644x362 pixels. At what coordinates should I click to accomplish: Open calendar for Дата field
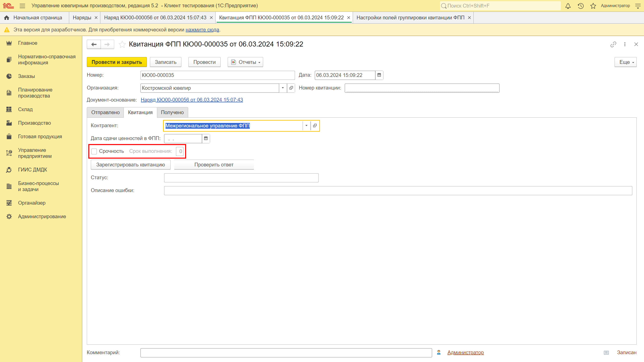pos(379,75)
